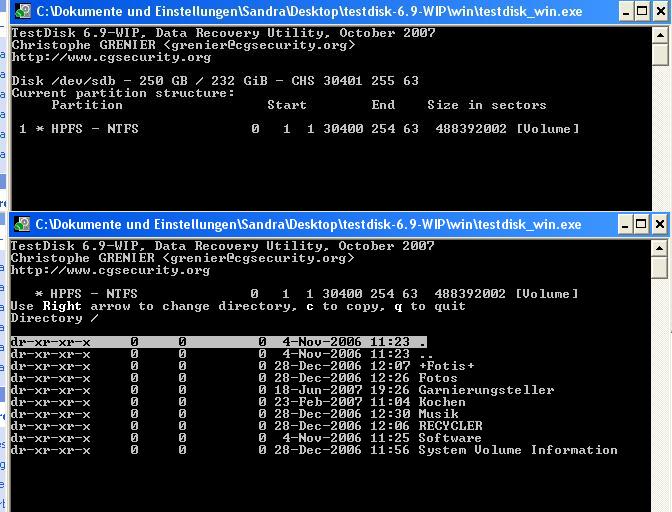
Task: Click '28-Dec-2006 12:30' date entry
Action: (x=342, y=414)
